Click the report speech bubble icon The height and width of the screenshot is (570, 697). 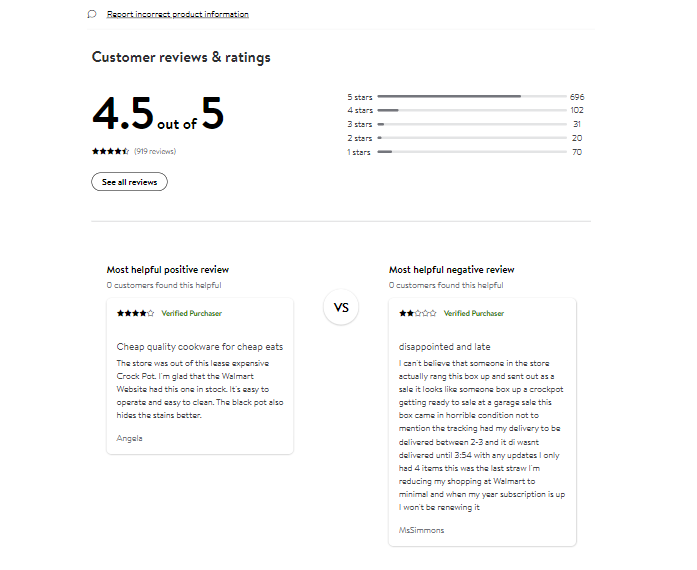92,14
